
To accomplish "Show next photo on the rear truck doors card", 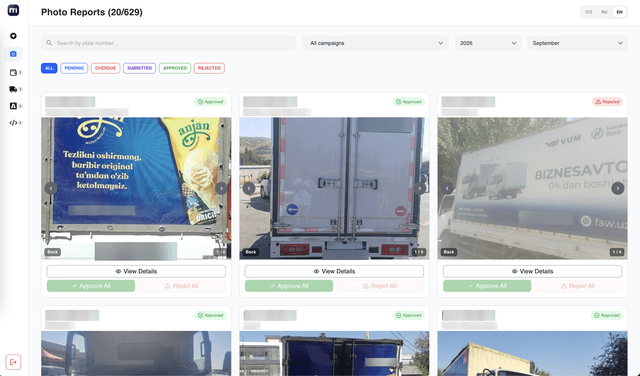I will pyautogui.click(x=420, y=188).
